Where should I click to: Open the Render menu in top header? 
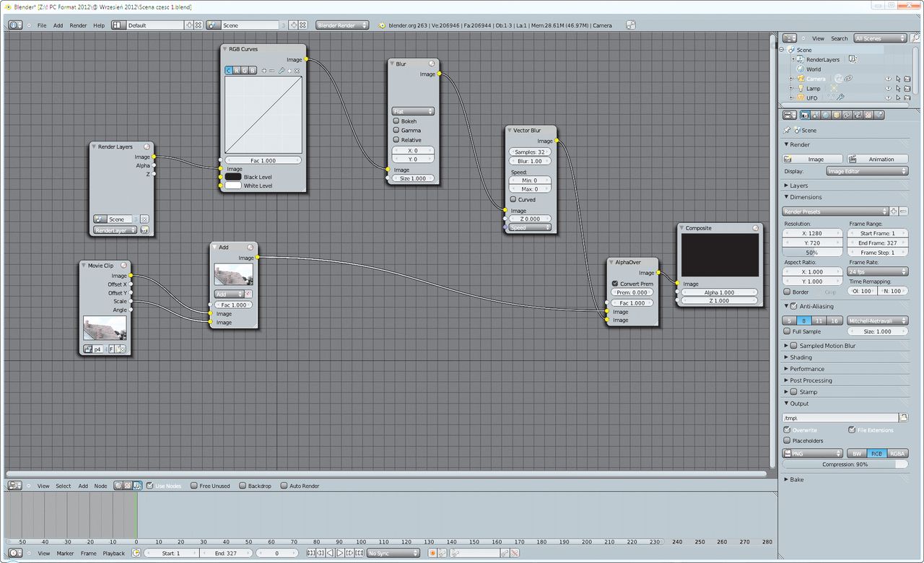78,25
